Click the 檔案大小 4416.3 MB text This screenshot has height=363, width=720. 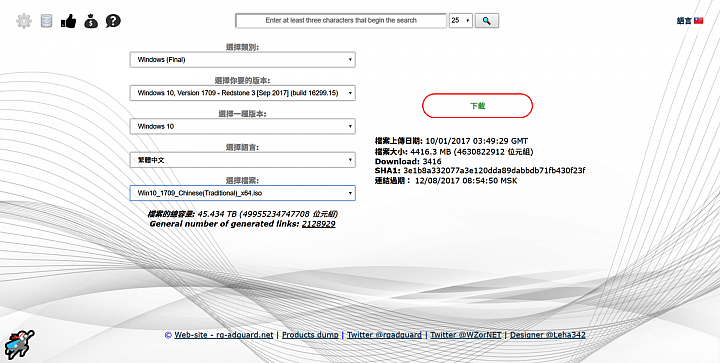(454, 151)
